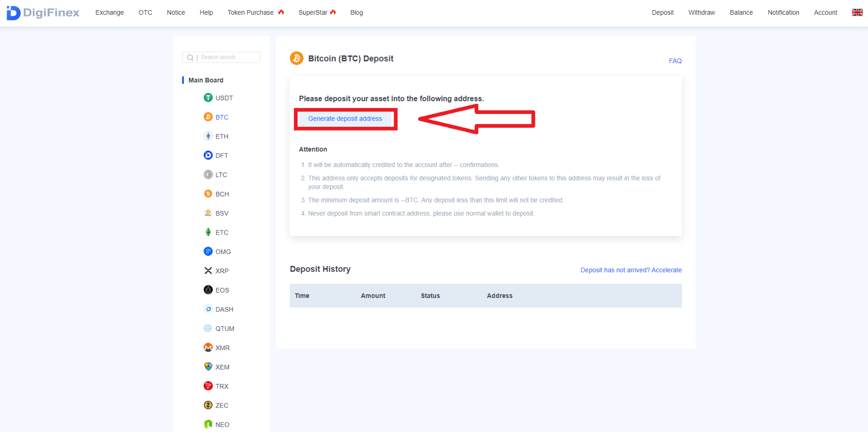Click the ETH coin icon
This screenshot has width=868, height=432.
pos(208,136)
